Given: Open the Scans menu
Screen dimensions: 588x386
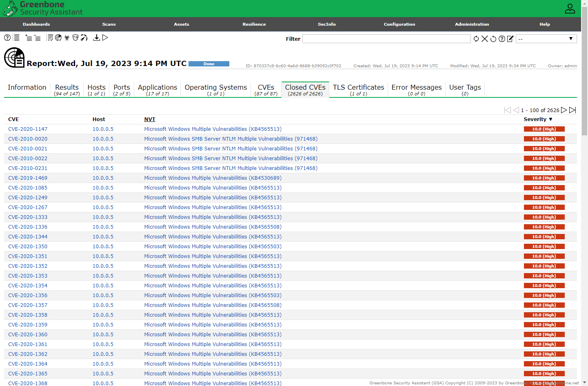Looking at the screenshot, I should 109,24.
